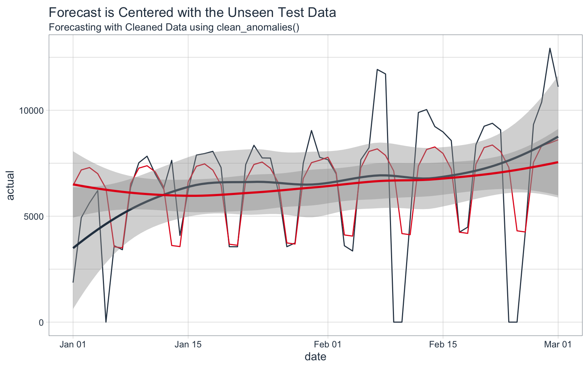Click the thick red trend line end at Mar 01
588x368 pixels.
pos(557,162)
